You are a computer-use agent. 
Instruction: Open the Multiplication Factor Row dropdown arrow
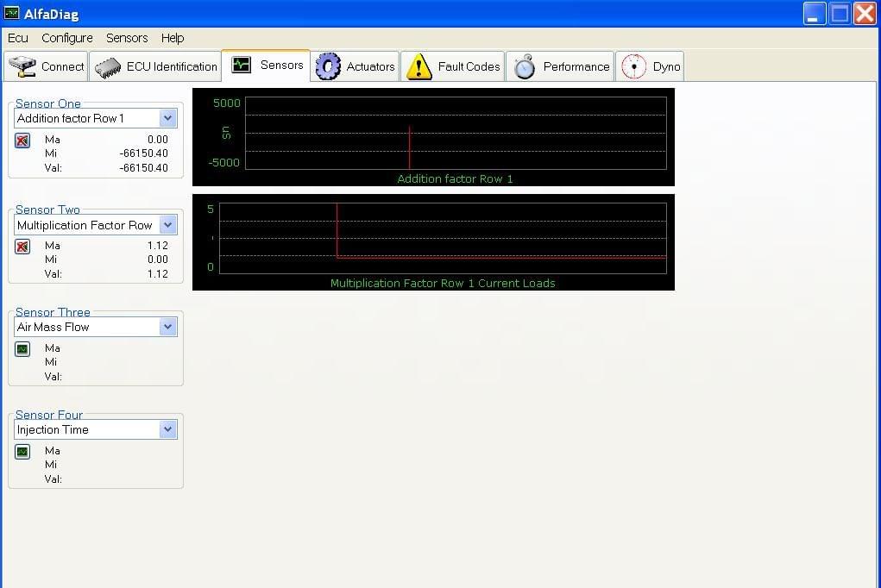(167, 225)
